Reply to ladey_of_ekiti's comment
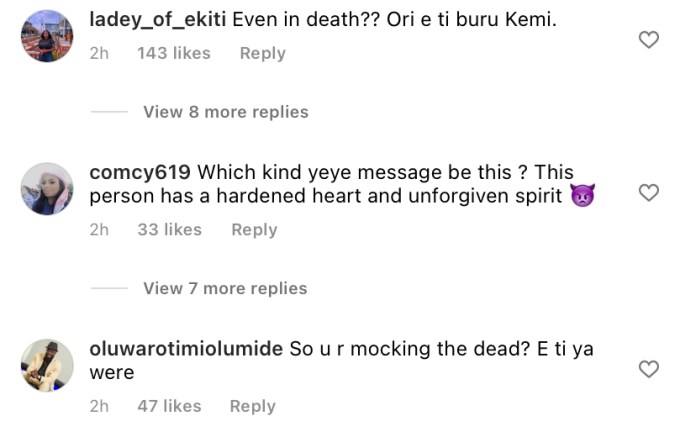The height and width of the screenshot is (437, 696). pos(263,53)
